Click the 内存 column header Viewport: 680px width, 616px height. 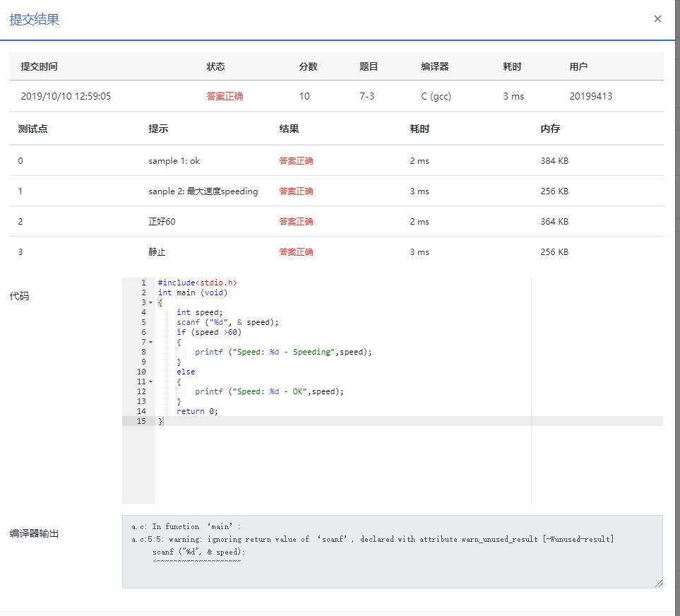(550, 129)
